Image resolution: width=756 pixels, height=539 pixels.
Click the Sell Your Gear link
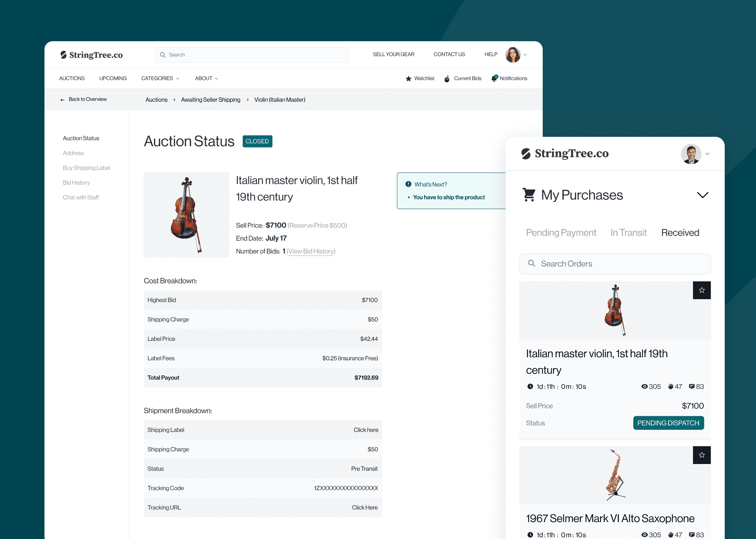pyautogui.click(x=393, y=54)
